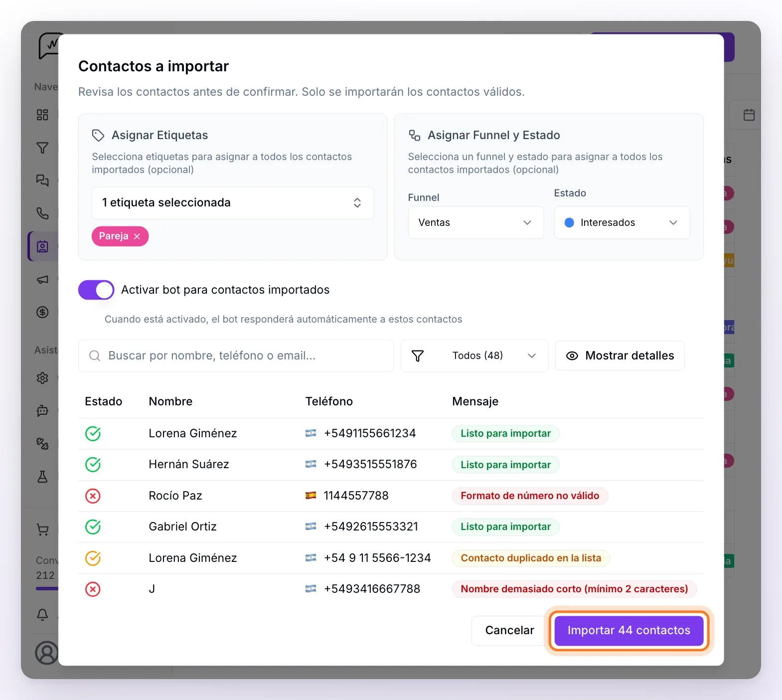Click the funnel icon beside Asignar Funnel y Estado

(x=414, y=135)
